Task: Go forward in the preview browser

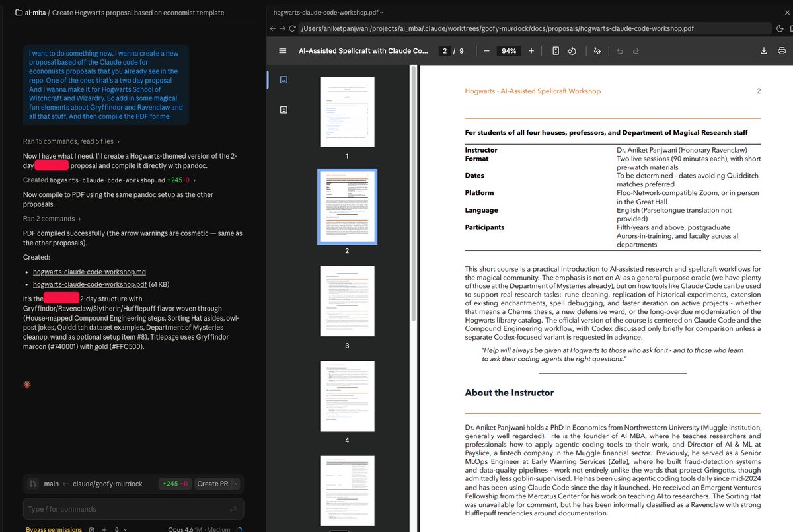Action: pyautogui.click(x=284, y=28)
